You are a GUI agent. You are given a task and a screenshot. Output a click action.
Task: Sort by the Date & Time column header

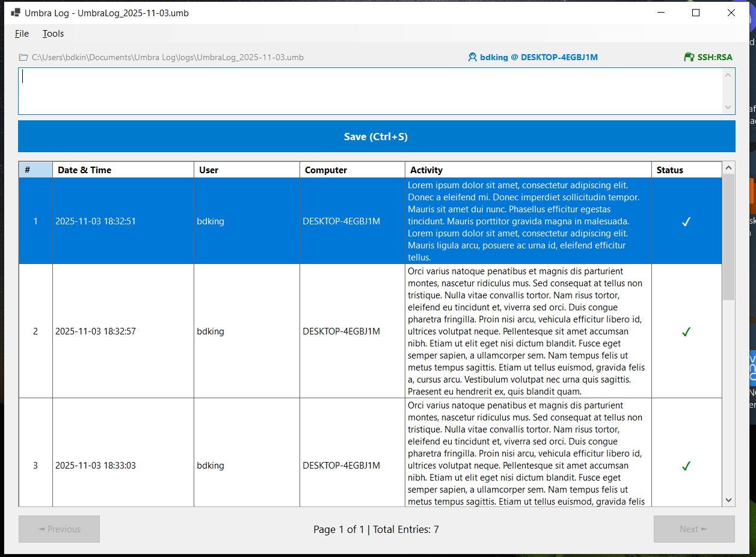click(123, 170)
